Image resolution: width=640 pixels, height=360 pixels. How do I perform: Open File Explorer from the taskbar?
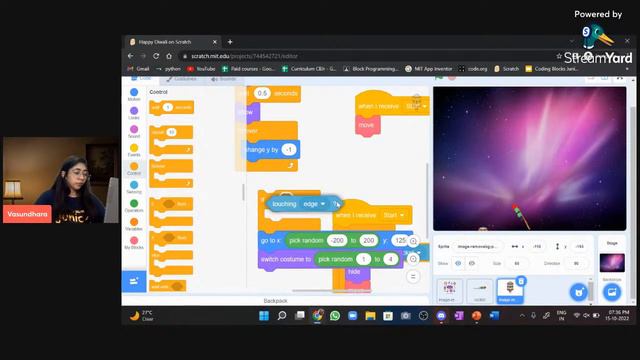(x=370, y=316)
